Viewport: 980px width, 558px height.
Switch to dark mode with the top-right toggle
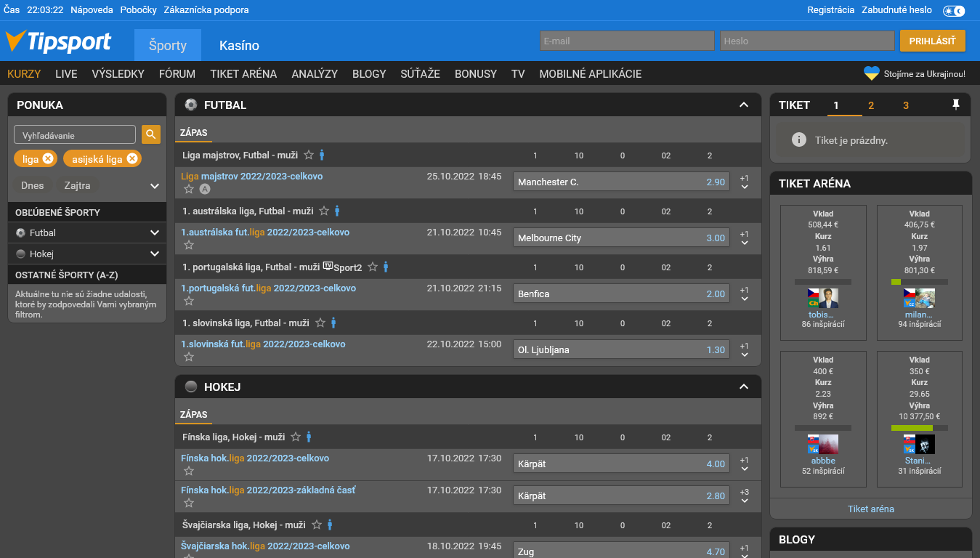tap(952, 10)
